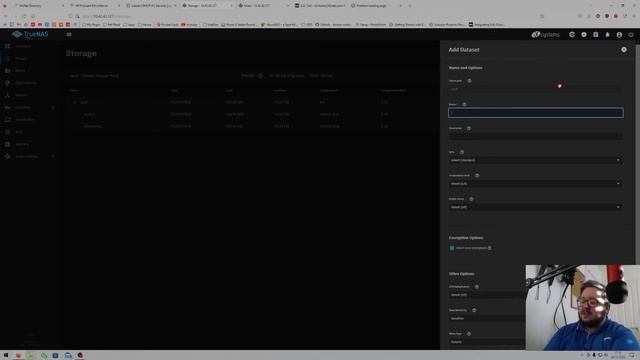Show help for Sync option
640x360 pixels.
click(462, 152)
